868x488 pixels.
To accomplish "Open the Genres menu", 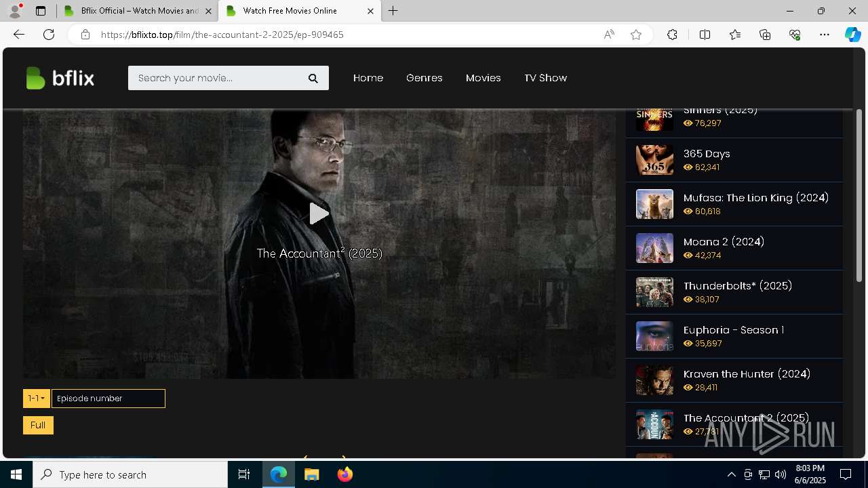I will click(425, 78).
